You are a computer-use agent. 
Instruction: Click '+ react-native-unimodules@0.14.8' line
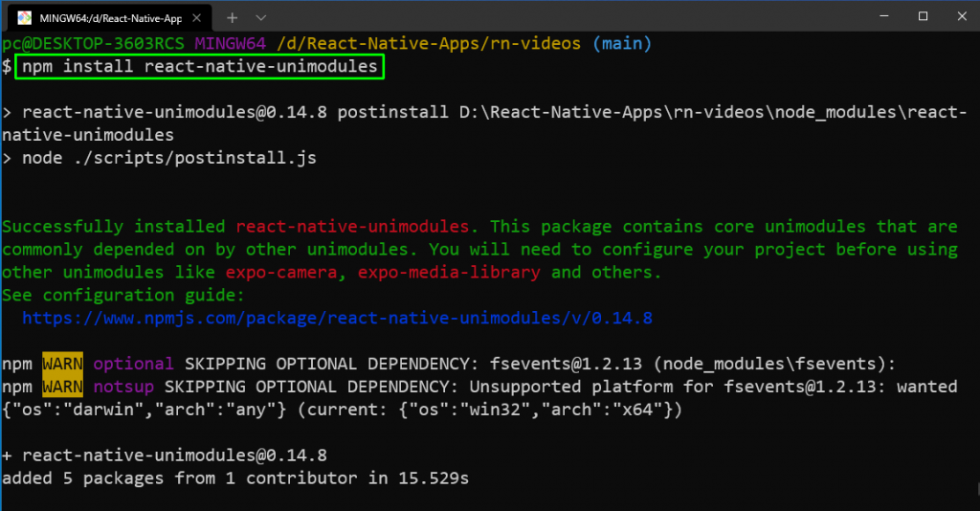pyautogui.click(x=165, y=455)
